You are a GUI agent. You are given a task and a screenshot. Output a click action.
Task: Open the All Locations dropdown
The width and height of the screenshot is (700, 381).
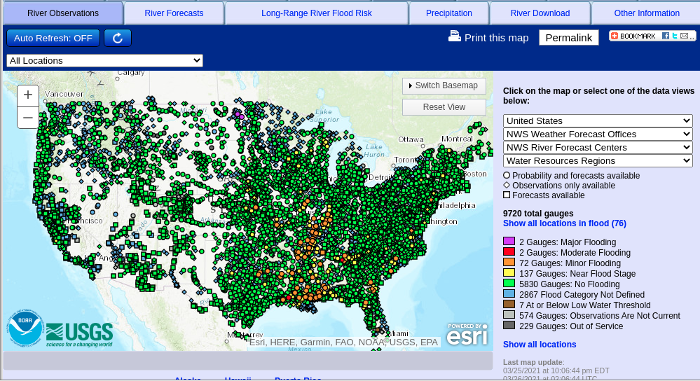pyautogui.click(x=105, y=61)
